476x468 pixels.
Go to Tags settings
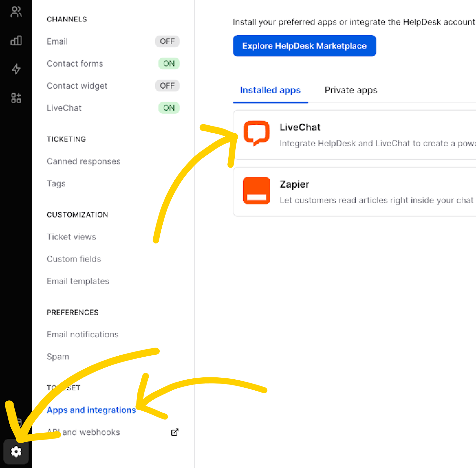coord(56,184)
